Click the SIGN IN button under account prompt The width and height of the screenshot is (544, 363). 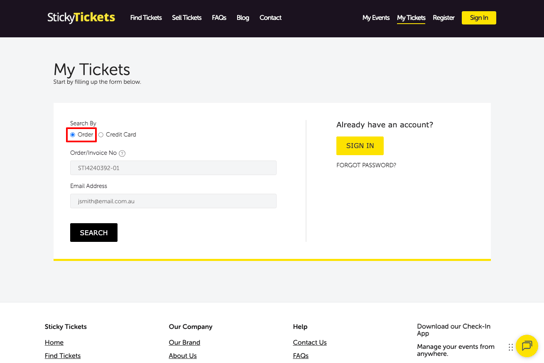(360, 146)
